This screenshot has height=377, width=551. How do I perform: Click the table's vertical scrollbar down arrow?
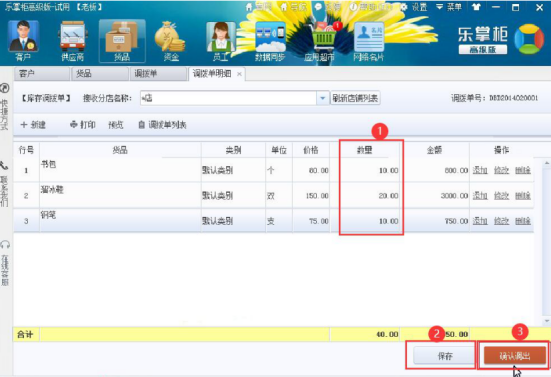click(x=546, y=321)
